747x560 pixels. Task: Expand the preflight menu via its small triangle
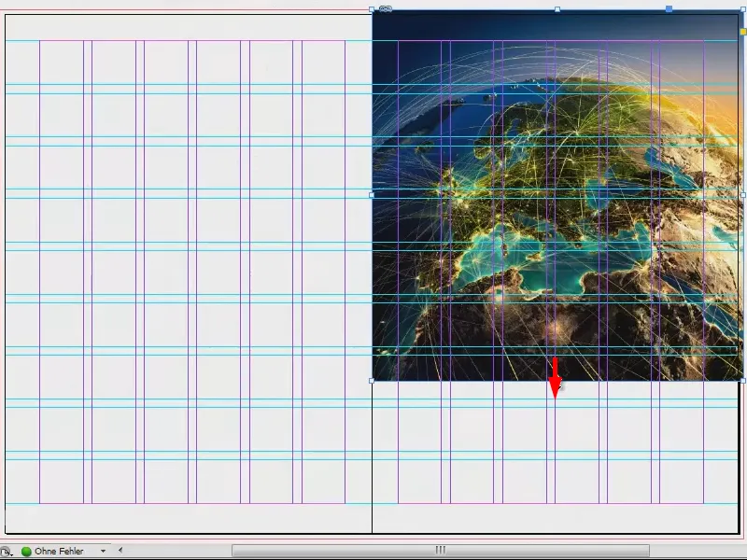103,550
